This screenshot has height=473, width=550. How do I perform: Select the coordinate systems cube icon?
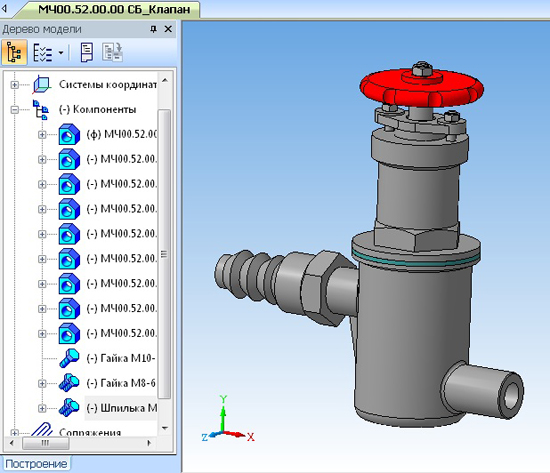click(x=42, y=85)
